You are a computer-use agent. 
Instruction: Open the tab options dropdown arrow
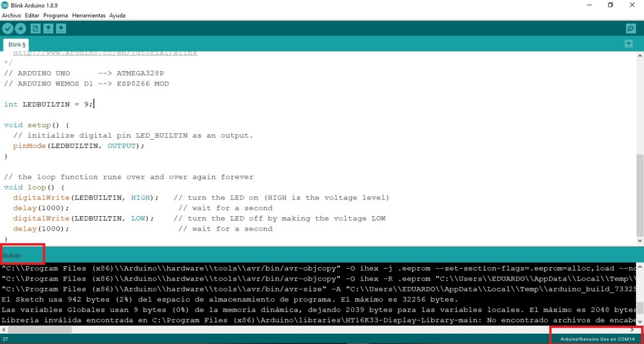pyautogui.click(x=629, y=44)
